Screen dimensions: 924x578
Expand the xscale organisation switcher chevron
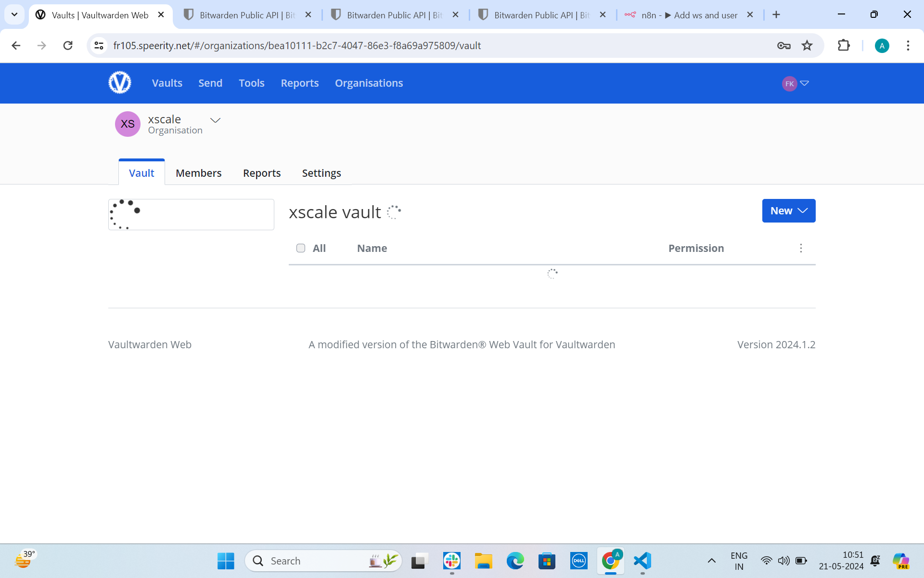point(215,120)
